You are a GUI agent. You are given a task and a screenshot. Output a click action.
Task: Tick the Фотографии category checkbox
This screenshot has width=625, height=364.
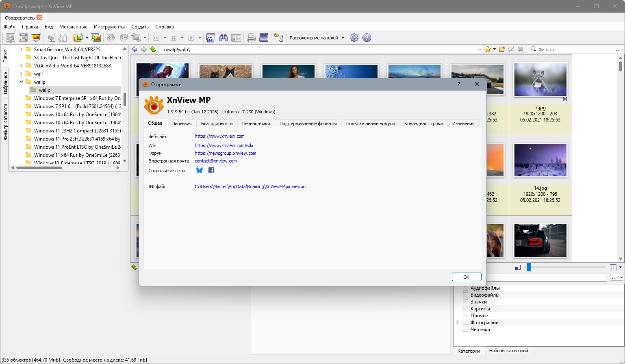[466, 323]
